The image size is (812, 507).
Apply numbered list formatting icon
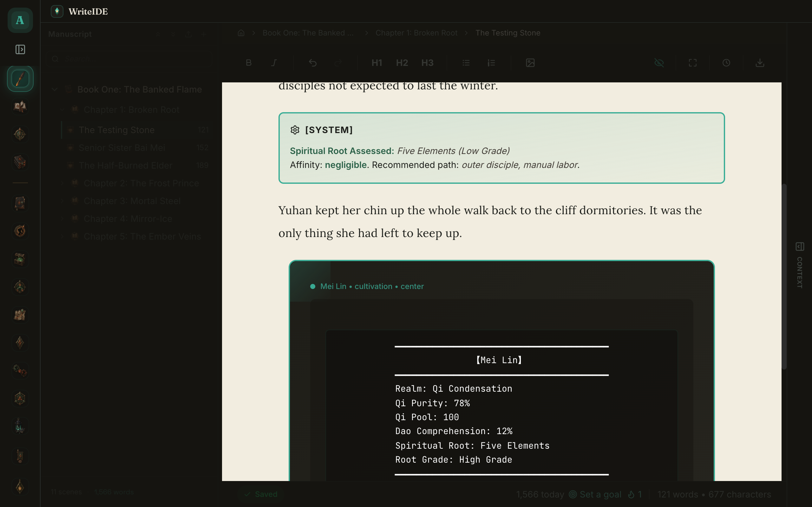coord(491,63)
